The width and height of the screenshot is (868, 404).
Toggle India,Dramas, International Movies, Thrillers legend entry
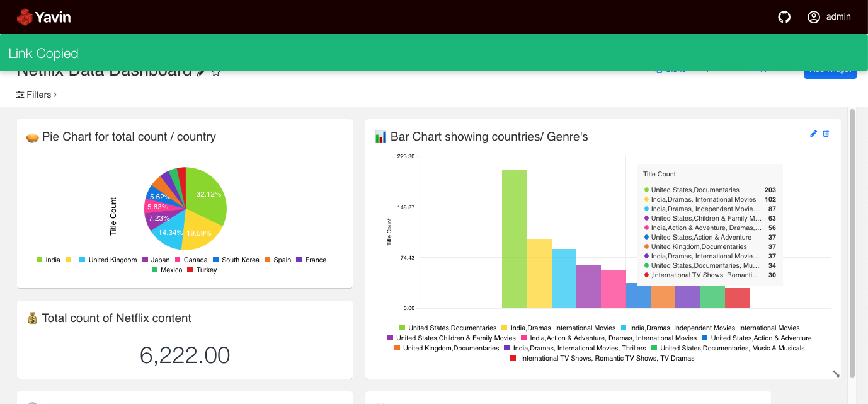pos(575,348)
